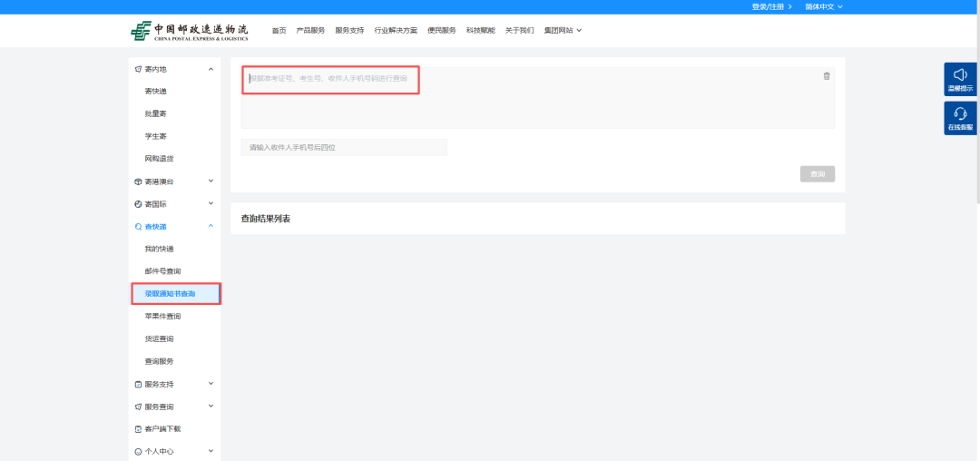Focus the 收件人手机号后四位 input field
980x461 pixels.
click(345, 147)
